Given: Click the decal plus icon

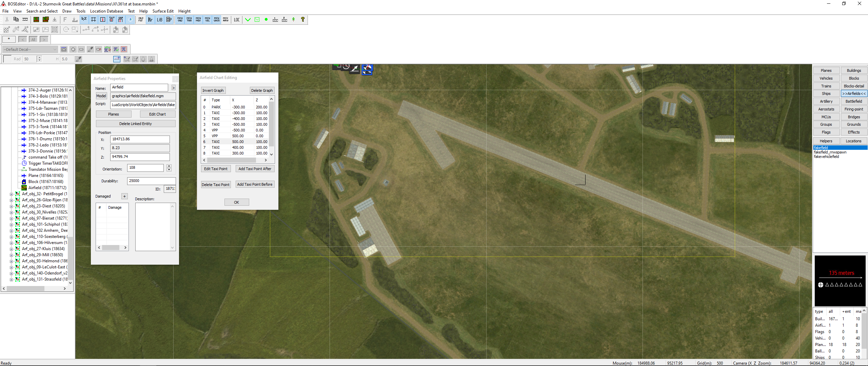Looking at the screenshot, I should (73, 49).
